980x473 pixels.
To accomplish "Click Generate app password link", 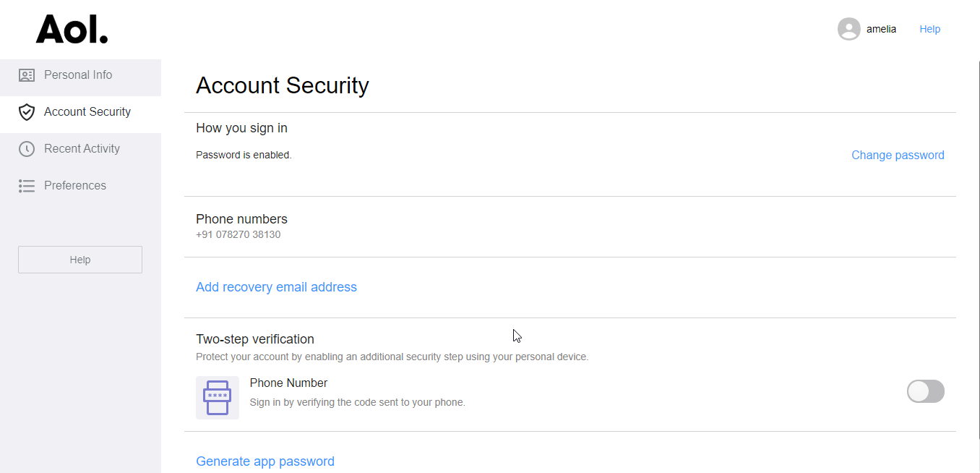I will click(265, 461).
